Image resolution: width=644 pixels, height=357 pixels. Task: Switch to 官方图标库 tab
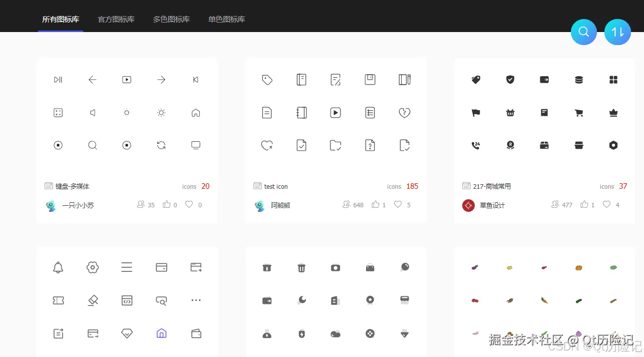coord(116,20)
